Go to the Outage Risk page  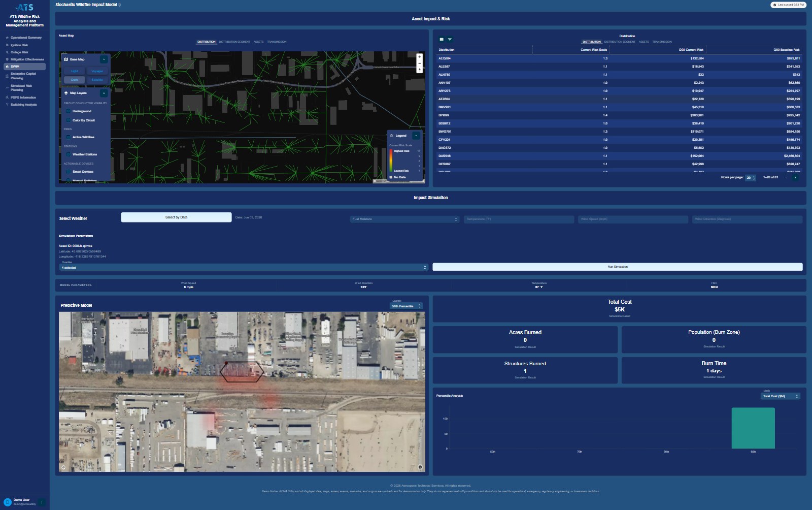click(19, 52)
